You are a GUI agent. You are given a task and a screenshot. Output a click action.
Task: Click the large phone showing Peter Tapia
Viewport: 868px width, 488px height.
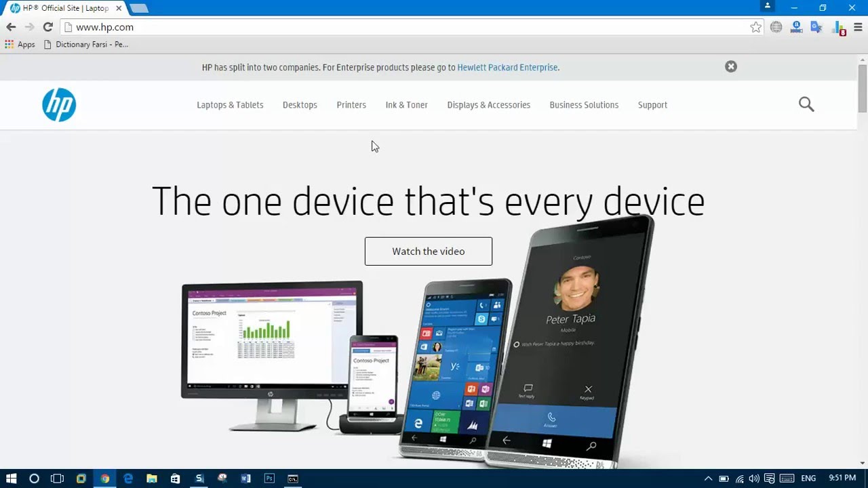[570, 342]
